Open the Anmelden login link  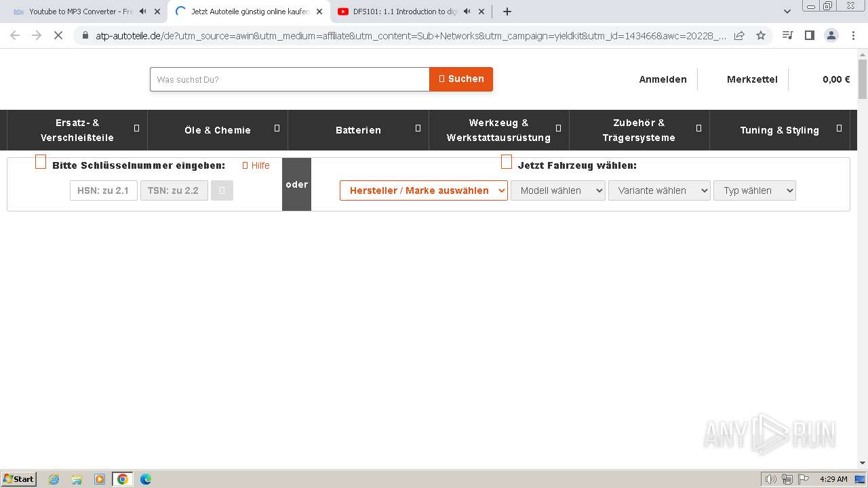coord(663,79)
